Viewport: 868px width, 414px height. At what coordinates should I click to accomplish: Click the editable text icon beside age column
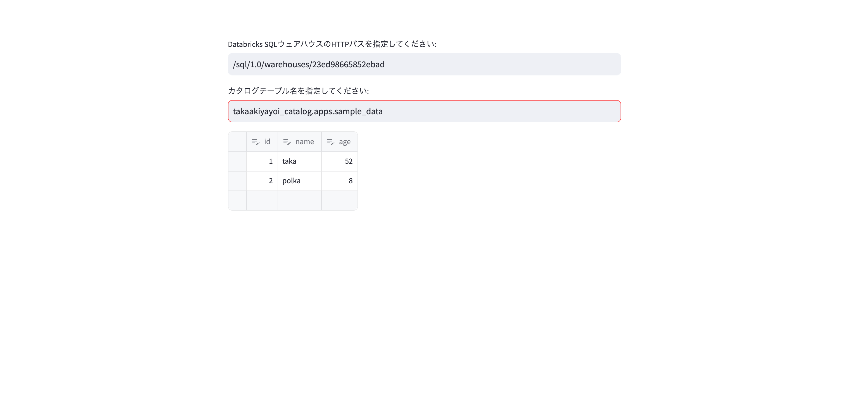(x=331, y=142)
